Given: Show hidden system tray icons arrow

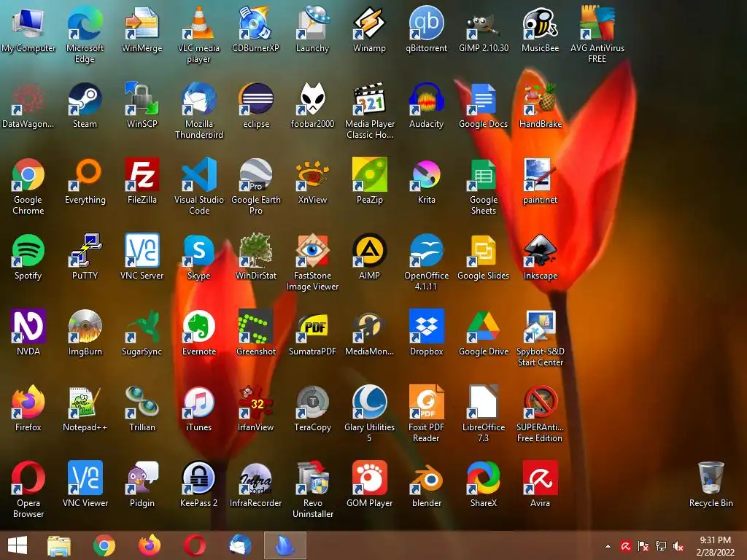Looking at the screenshot, I should coord(608,546).
